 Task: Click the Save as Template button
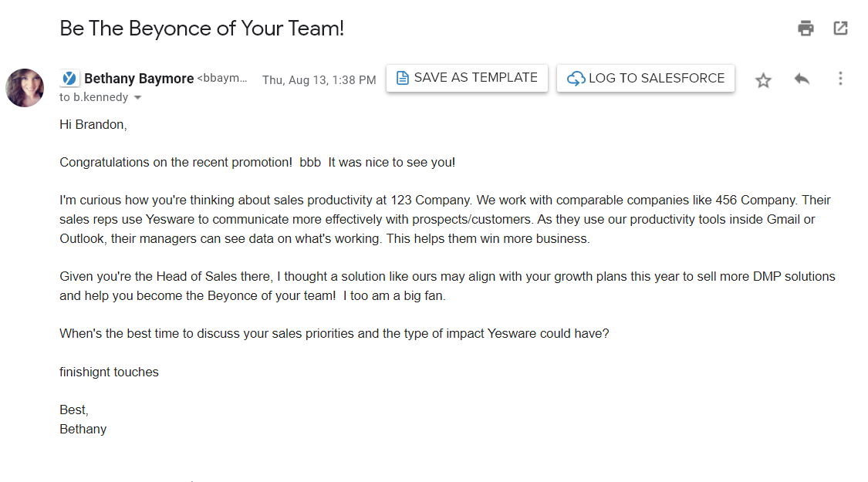pyautogui.click(x=467, y=78)
